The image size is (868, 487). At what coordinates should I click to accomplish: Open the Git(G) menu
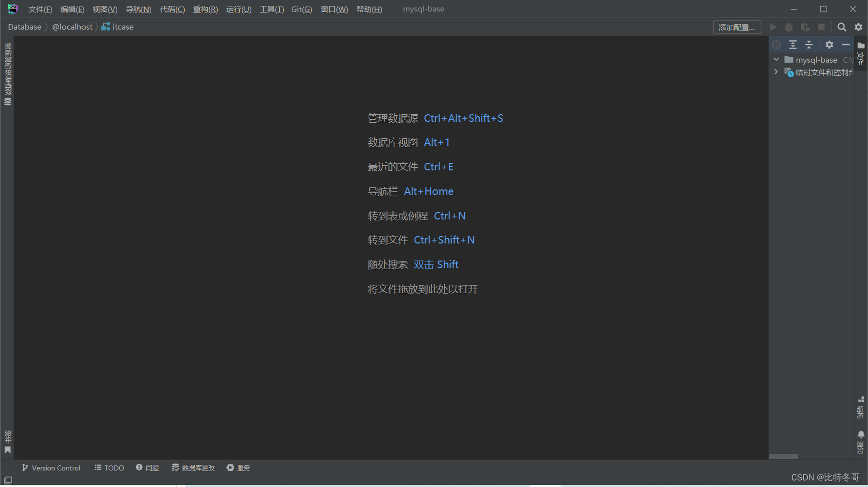click(x=301, y=10)
